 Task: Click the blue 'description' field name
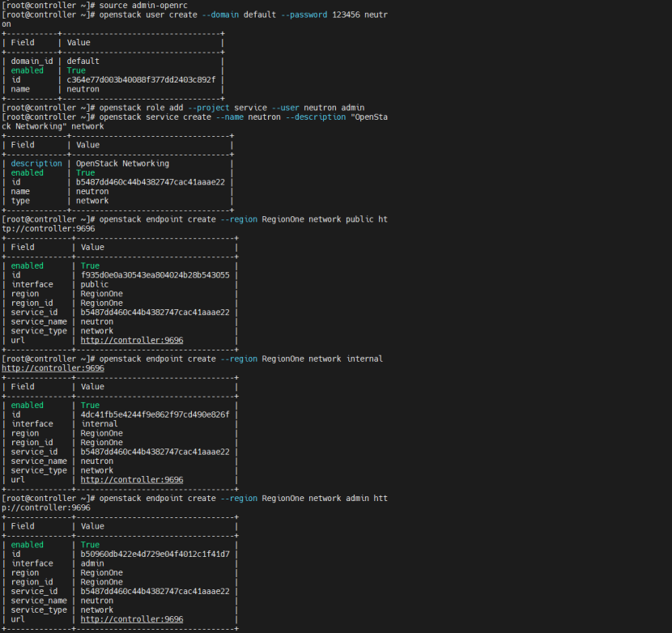point(36,164)
